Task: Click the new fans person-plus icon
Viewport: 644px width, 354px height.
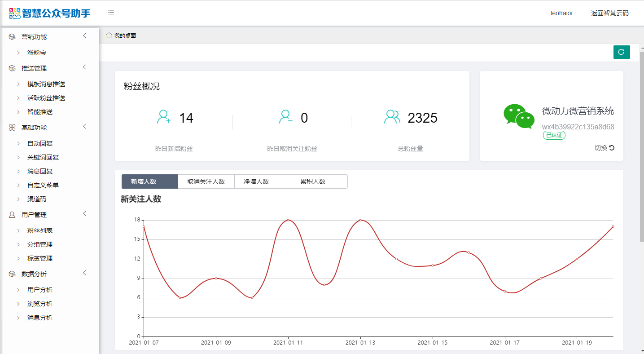Action: click(163, 117)
